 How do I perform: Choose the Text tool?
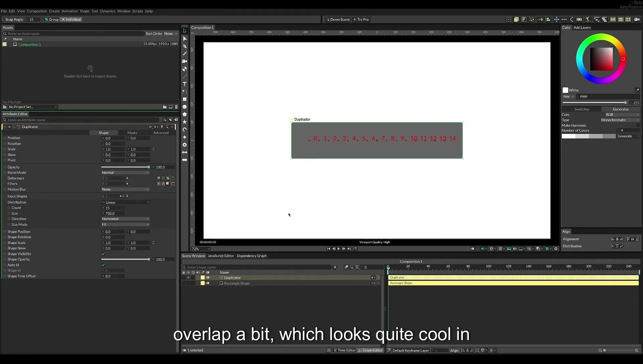(185, 84)
